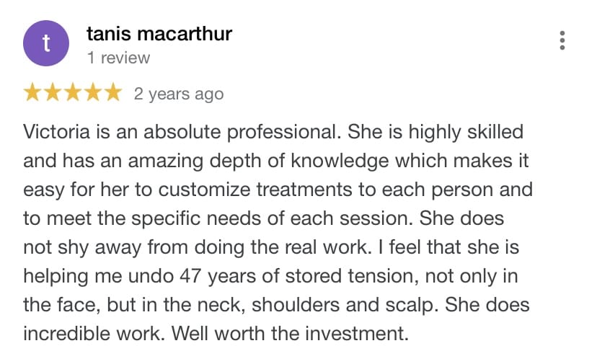The image size is (597, 364).
Task: Click the fifth gold rating star
Action: tap(112, 93)
